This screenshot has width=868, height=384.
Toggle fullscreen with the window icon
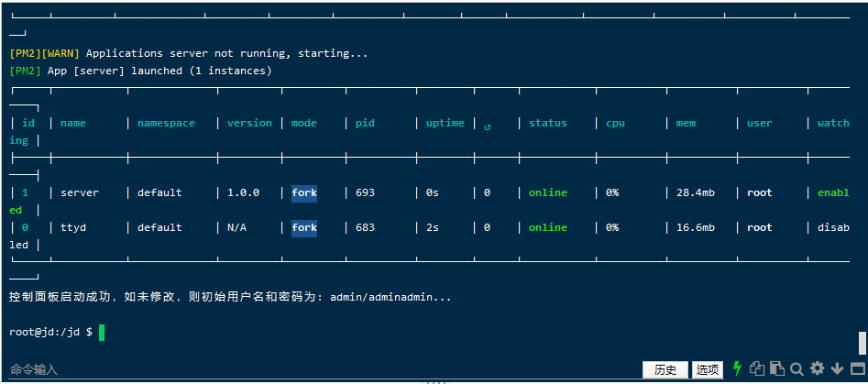click(858, 368)
